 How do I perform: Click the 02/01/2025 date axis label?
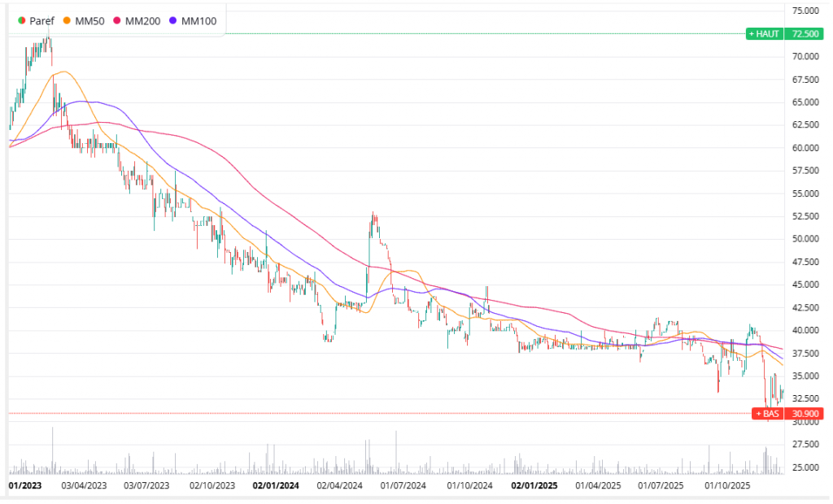pos(534,485)
